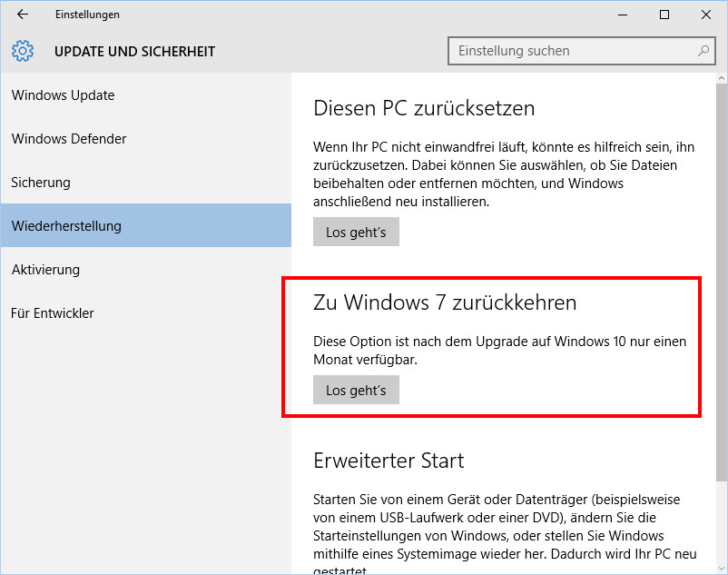
Task: Click the scrollbar up arrow
Action: pyautogui.click(x=722, y=78)
